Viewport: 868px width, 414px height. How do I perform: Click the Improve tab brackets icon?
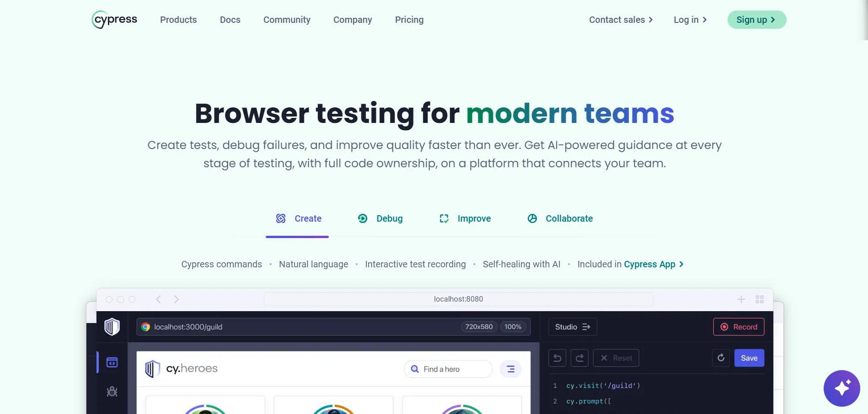tap(444, 218)
